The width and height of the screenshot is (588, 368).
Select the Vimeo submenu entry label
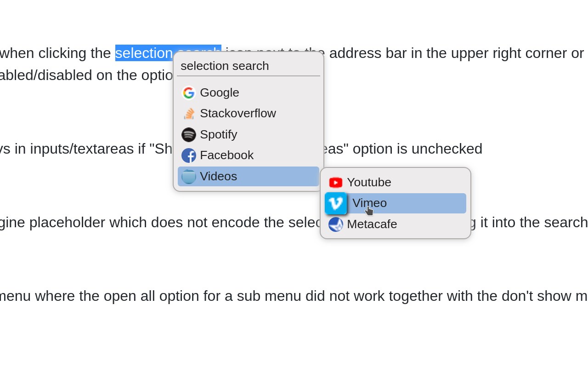[x=369, y=203]
